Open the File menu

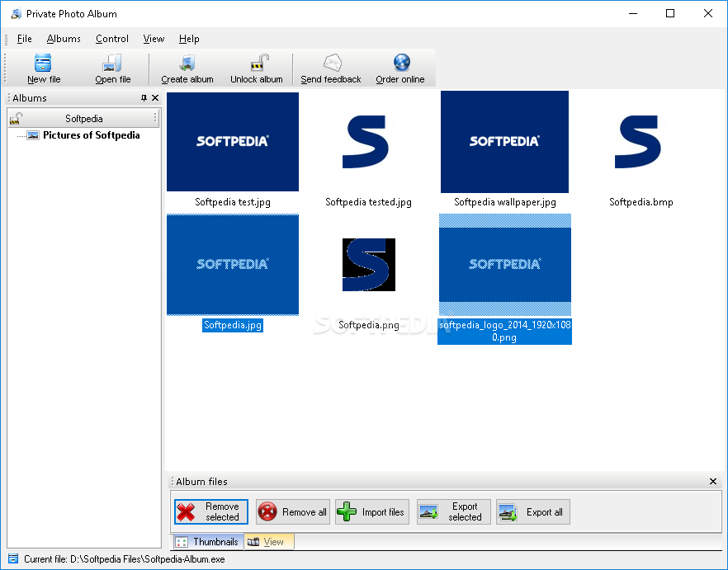tap(24, 39)
